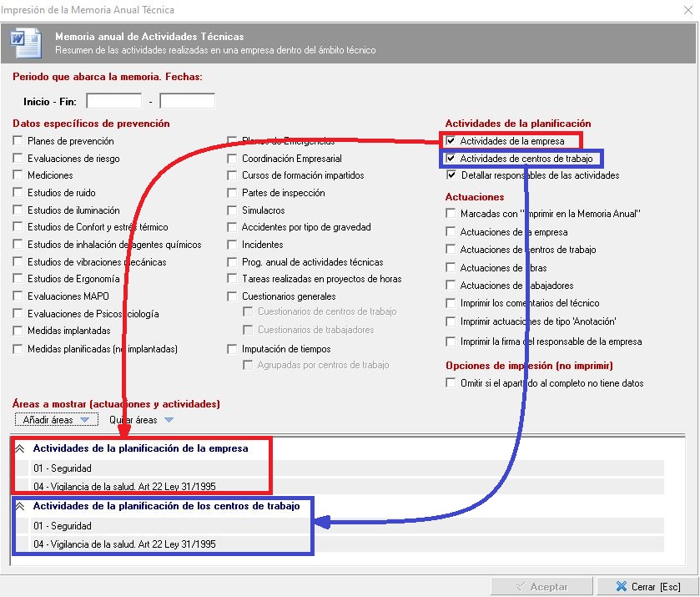Click the blue X icon on Cerrar button
This screenshot has width=700, height=597.
coord(621,586)
